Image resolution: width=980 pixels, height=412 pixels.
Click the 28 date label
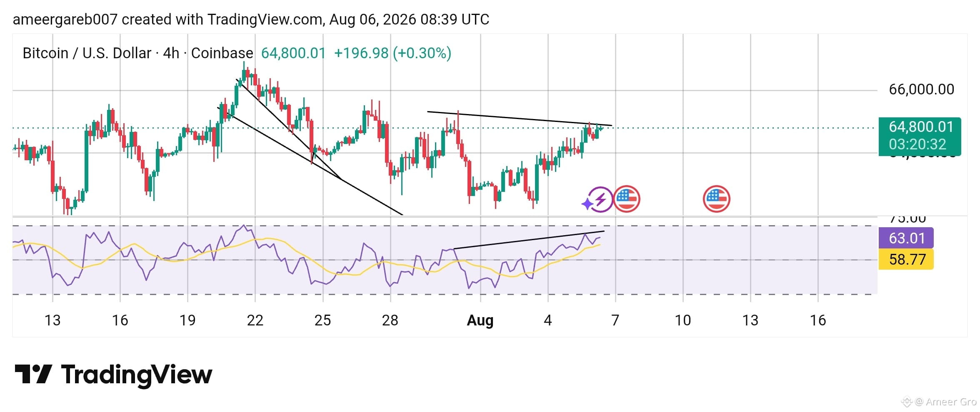pos(390,320)
